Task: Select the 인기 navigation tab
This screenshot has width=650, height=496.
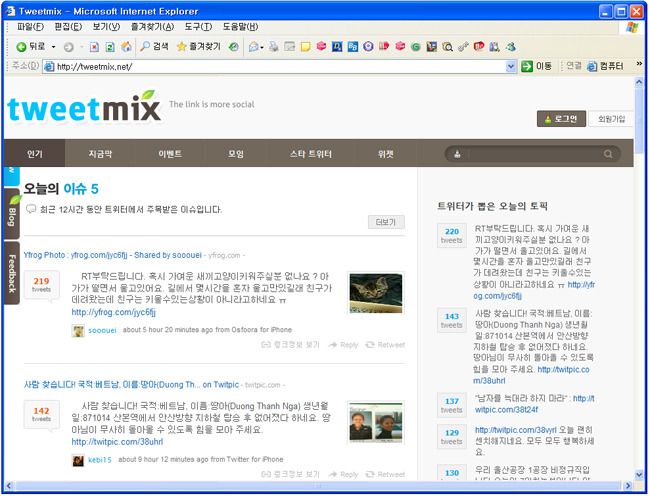Action: click(x=35, y=154)
